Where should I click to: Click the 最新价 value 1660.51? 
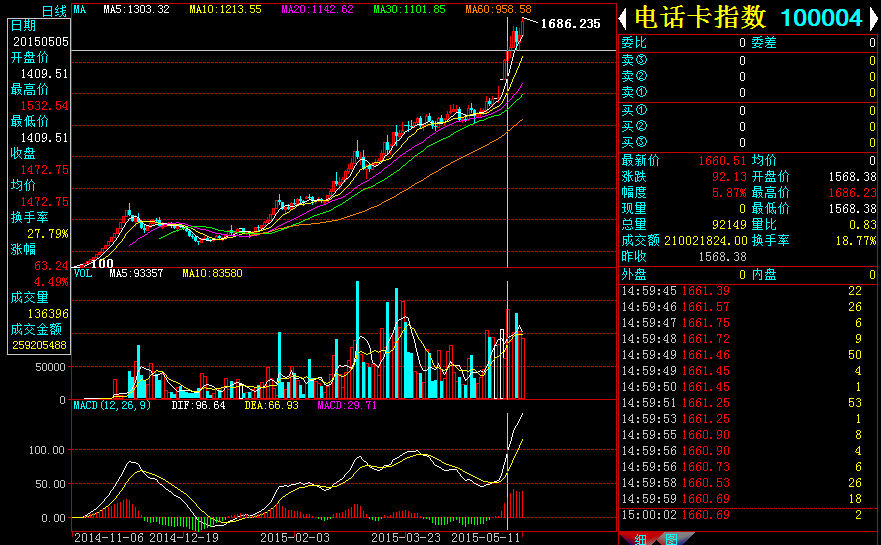(722, 161)
